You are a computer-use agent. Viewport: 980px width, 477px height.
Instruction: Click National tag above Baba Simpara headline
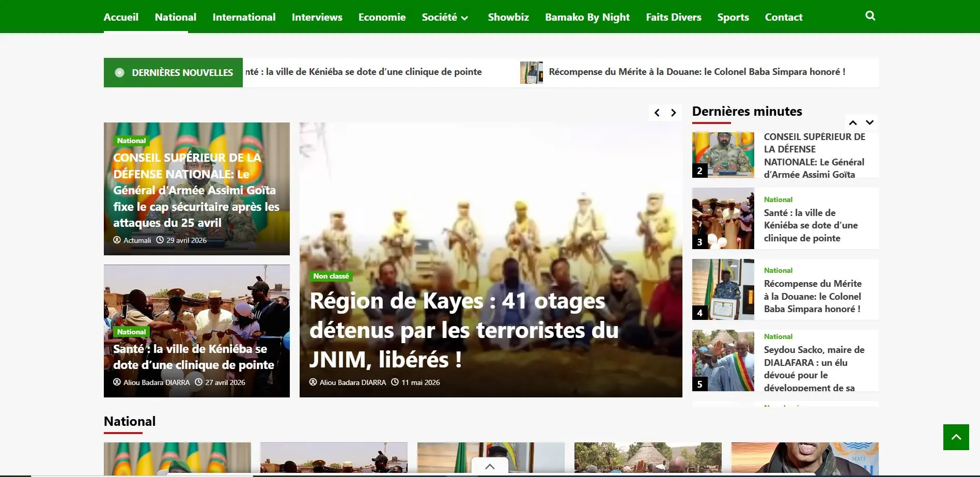click(778, 270)
